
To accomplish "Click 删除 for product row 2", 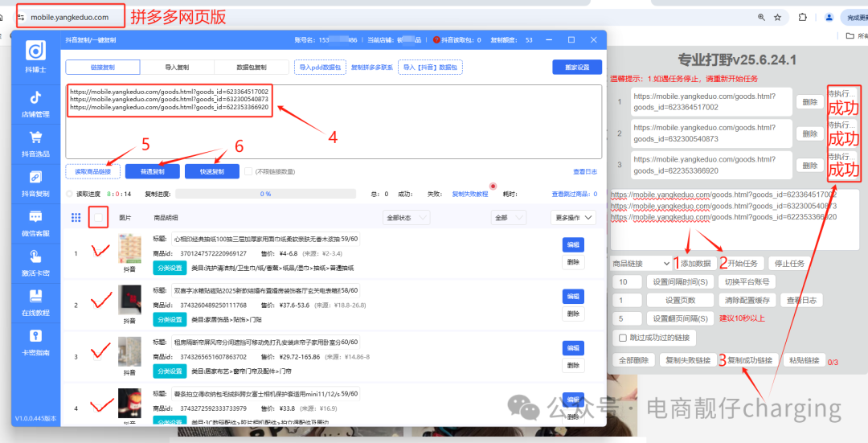I will [x=573, y=314].
